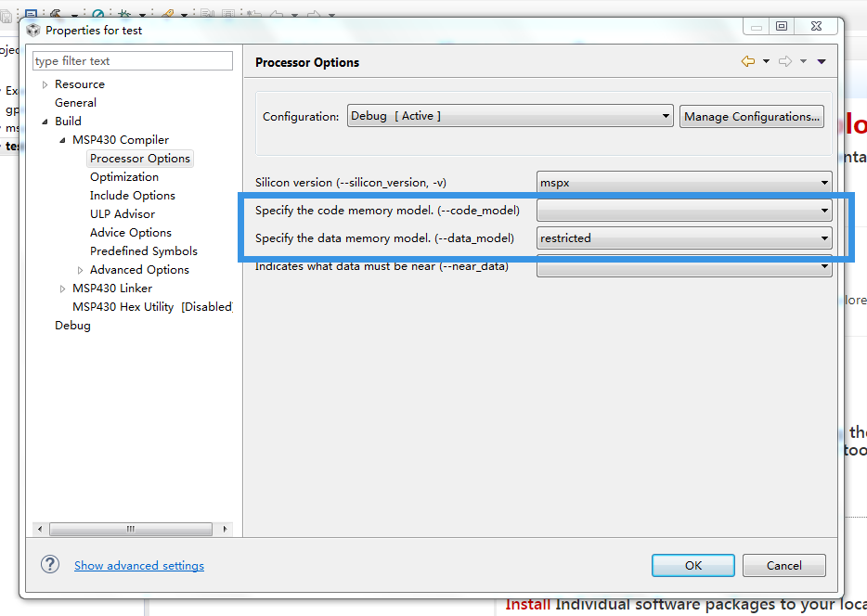Screen dimensions: 867x616
Task: Minimize the Properties for test dialog
Action: pyautogui.click(x=756, y=26)
